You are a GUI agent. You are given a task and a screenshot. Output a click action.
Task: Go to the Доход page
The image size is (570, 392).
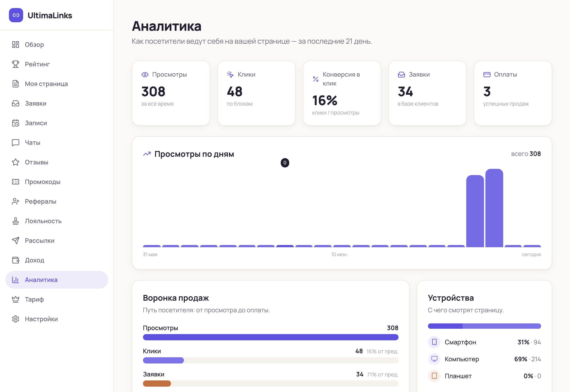click(x=57, y=260)
